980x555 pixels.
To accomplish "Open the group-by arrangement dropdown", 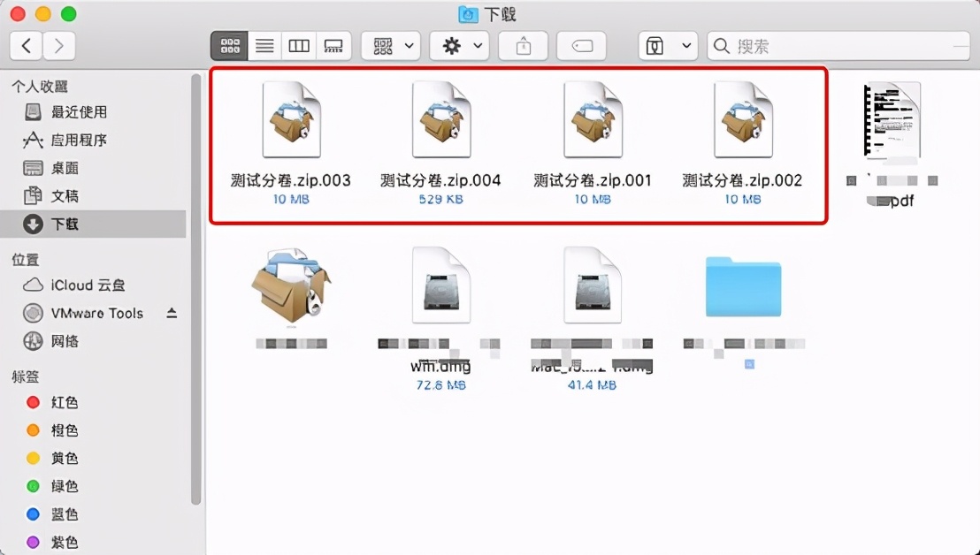I will 391,46.
